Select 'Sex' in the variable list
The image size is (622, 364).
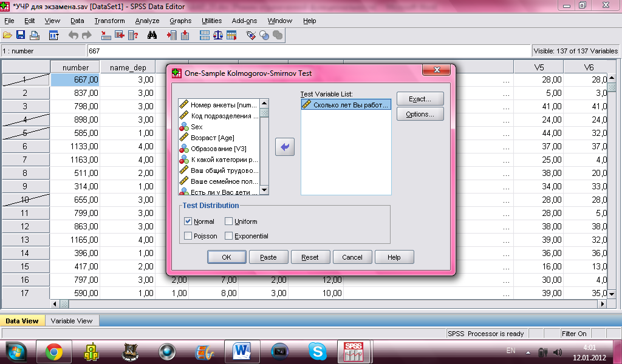[x=219, y=127]
